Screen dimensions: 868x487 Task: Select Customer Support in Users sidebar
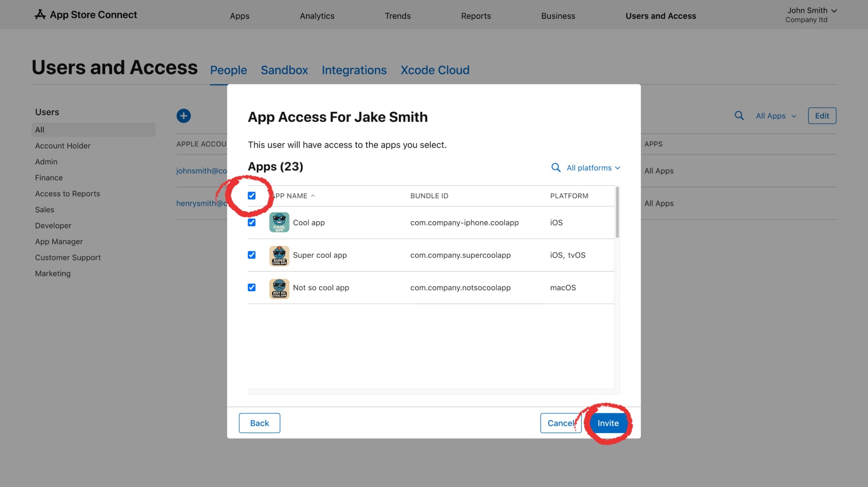tap(68, 257)
